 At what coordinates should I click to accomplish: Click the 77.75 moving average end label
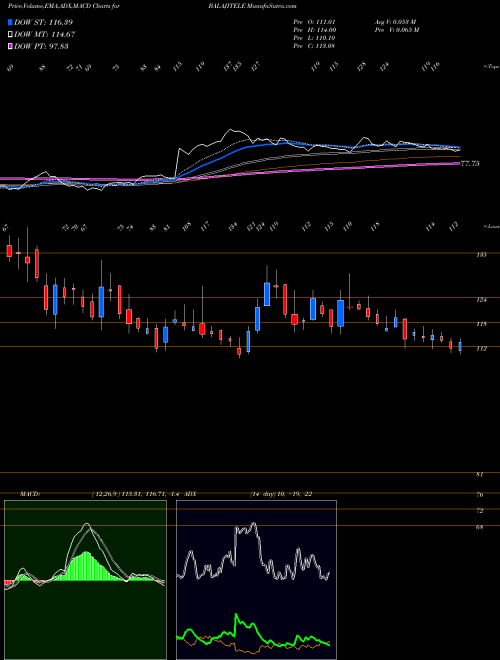click(x=470, y=163)
